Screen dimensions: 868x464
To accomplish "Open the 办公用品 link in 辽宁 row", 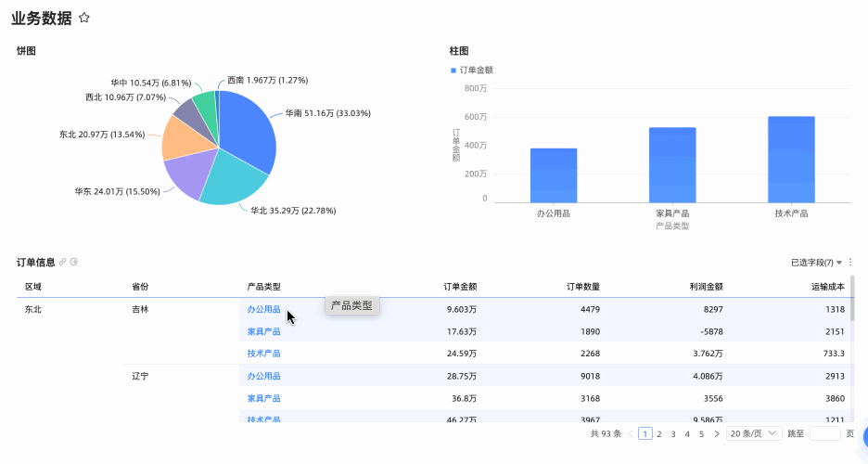I will pos(263,376).
